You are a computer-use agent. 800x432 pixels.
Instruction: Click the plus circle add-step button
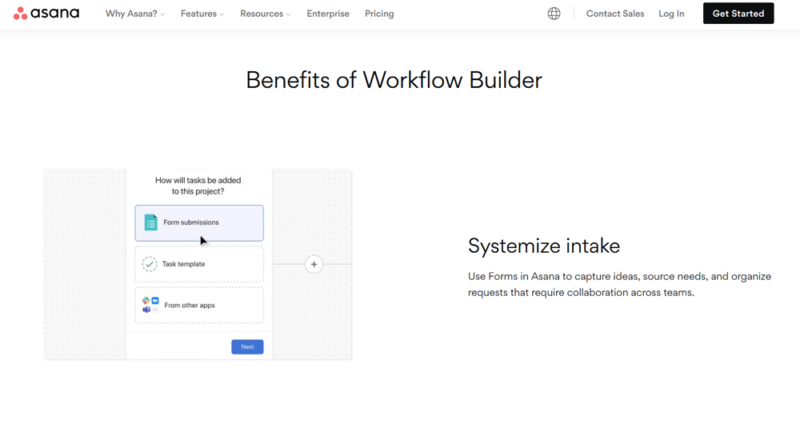314,264
